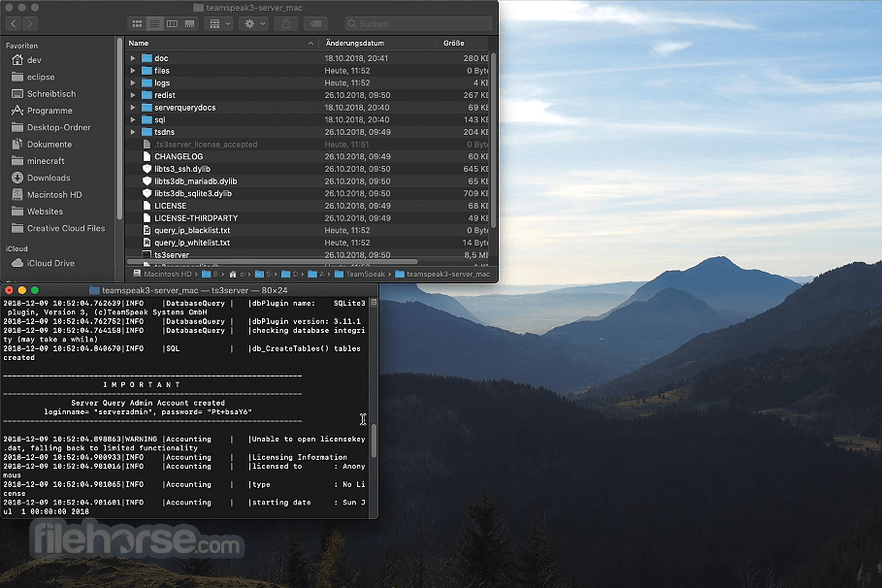882x588 pixels.
Task: Minimize the Terminal window
Action: point(22,290)
